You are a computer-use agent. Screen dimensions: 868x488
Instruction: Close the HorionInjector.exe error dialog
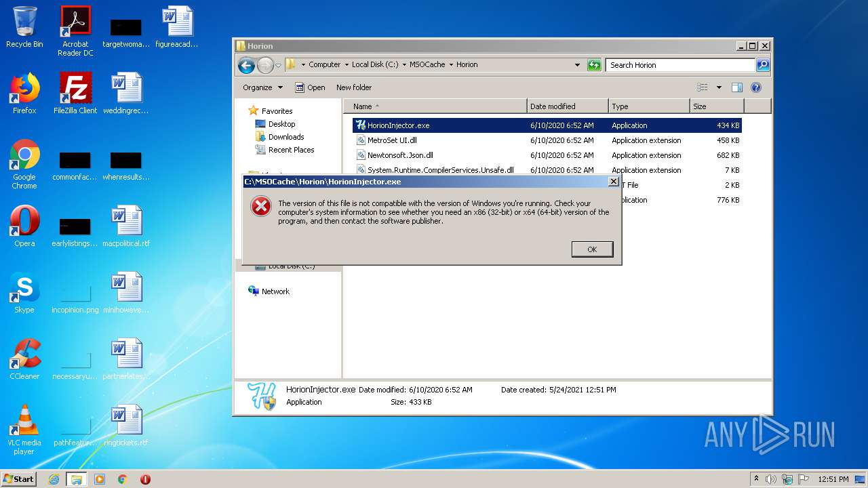[614, 181]
